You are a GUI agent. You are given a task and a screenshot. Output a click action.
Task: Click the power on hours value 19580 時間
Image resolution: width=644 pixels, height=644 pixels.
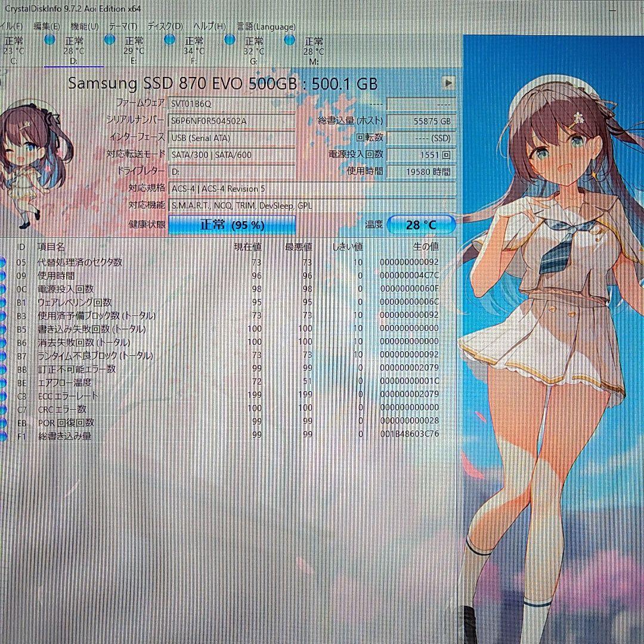(422, 172)
